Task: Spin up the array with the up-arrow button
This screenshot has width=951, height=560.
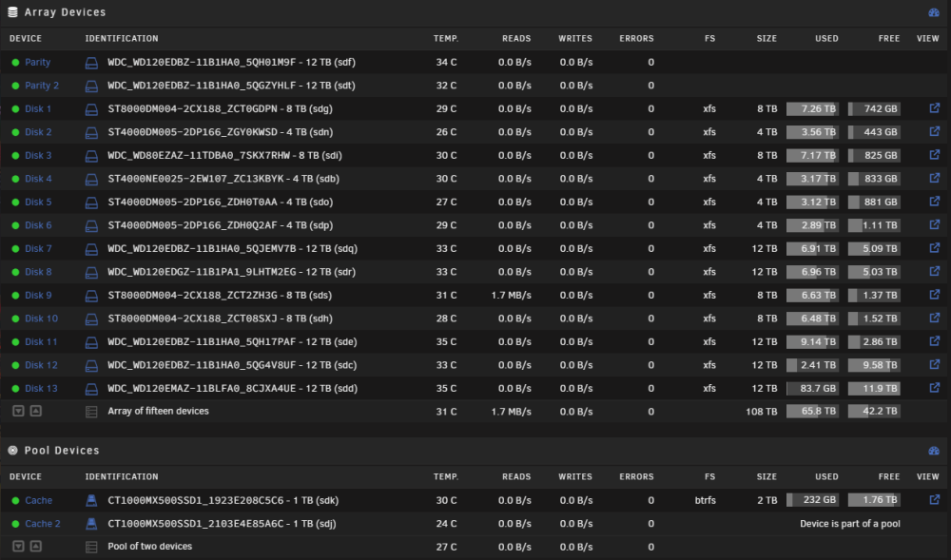Action: click(x=36, y=411)
